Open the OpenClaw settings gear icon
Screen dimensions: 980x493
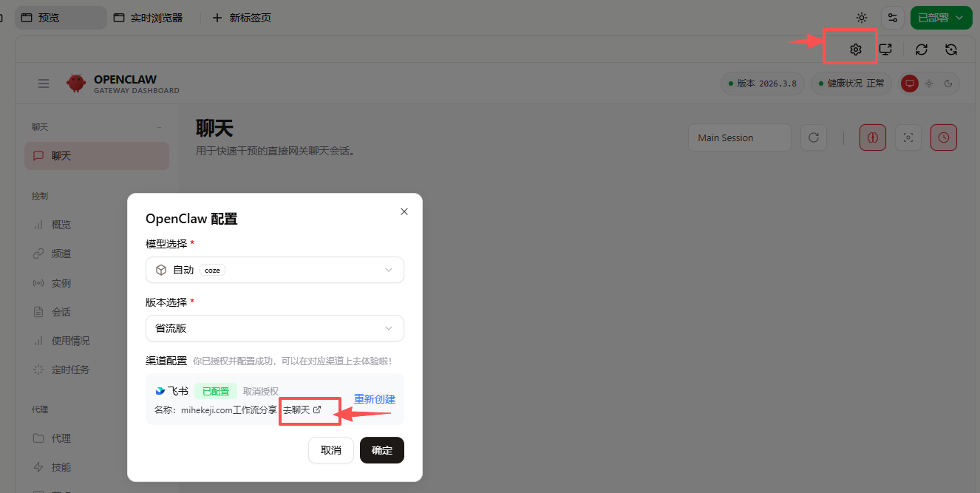click(855, 50)
